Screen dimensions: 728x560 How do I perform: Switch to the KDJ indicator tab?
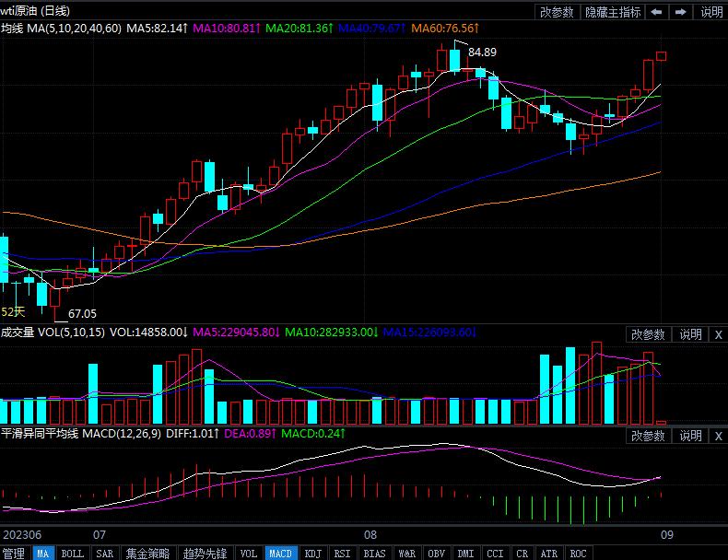pos(313,554)
